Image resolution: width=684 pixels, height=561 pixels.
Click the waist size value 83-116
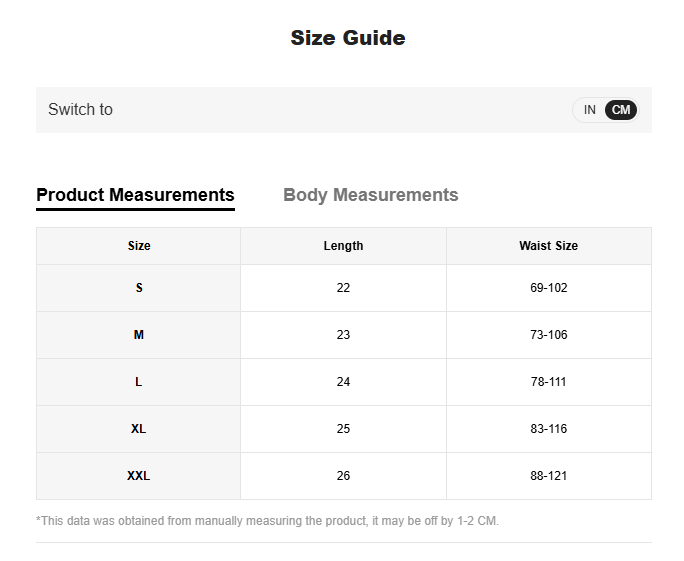(548, 429)
